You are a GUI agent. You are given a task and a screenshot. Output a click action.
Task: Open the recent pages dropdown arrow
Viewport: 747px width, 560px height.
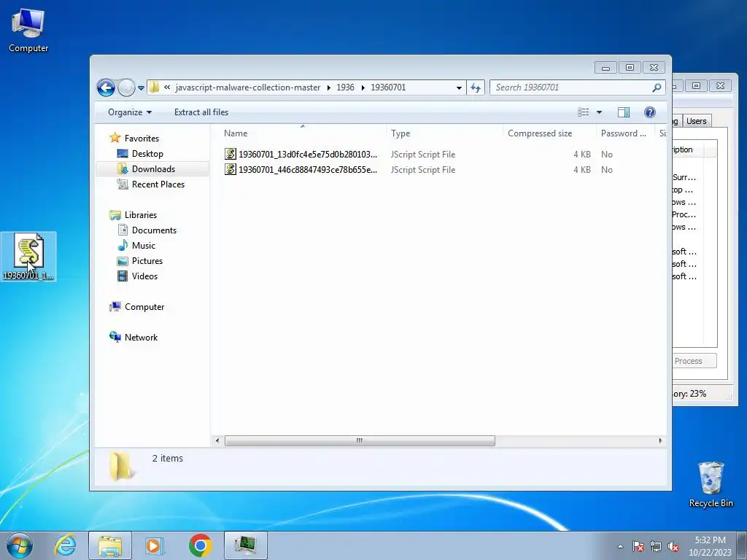[141, 88]
